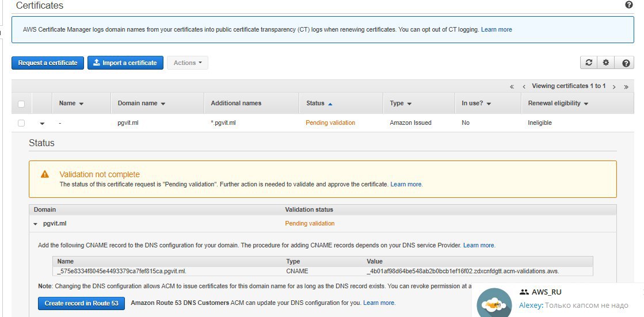Sort by Renewal eligibility column

coord(558,104)
